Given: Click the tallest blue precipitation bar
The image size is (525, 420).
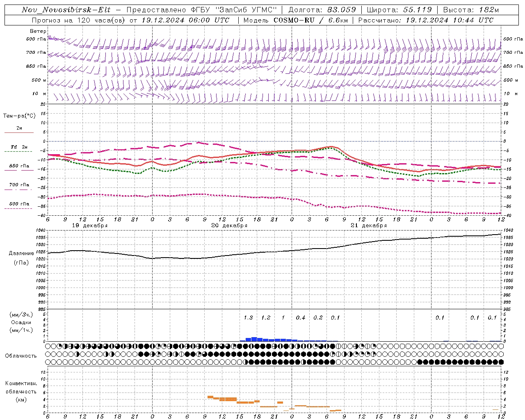Looking at the screenshot, I should (254, 339).
